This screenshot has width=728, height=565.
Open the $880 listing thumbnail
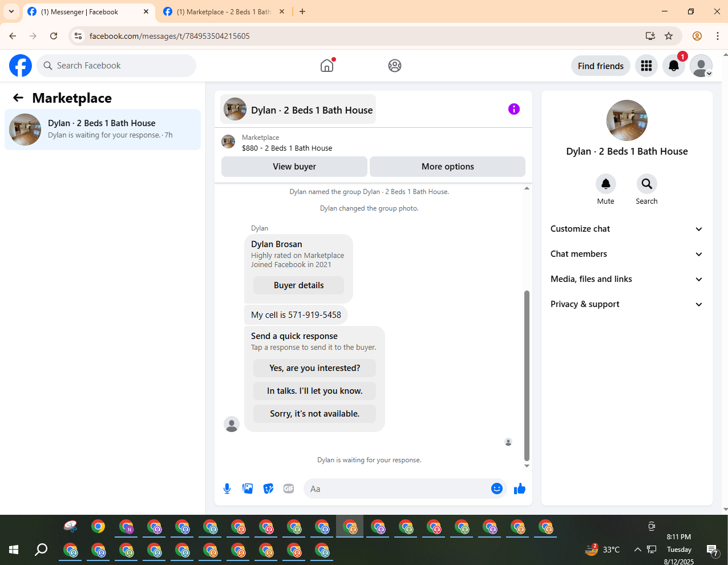(228, 142)
